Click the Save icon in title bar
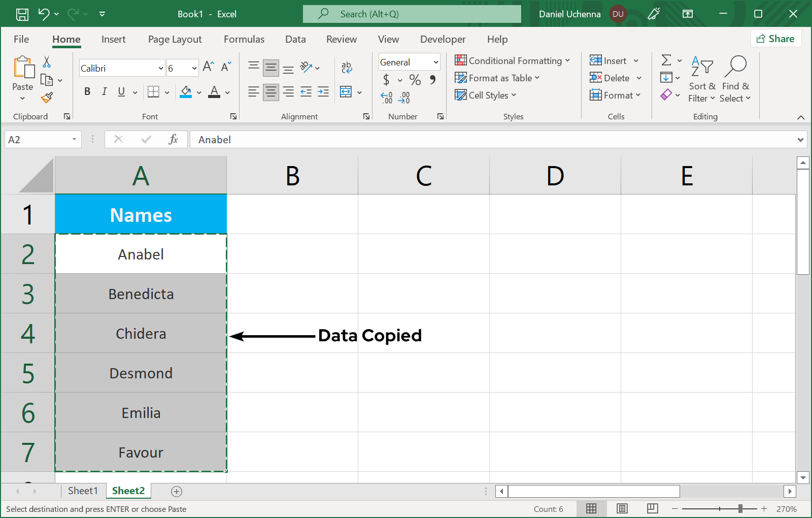 (x=22, y=14)
